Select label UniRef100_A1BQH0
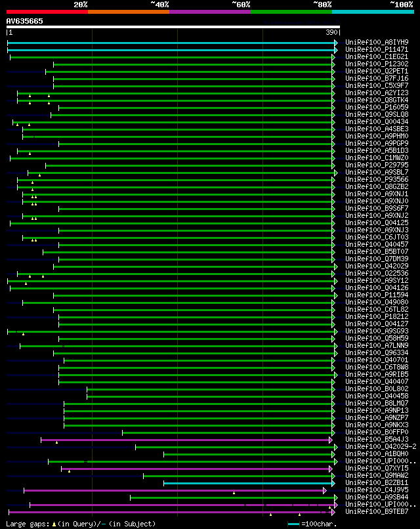Viewport: 420px width, 529px height. tap(377, 454)
